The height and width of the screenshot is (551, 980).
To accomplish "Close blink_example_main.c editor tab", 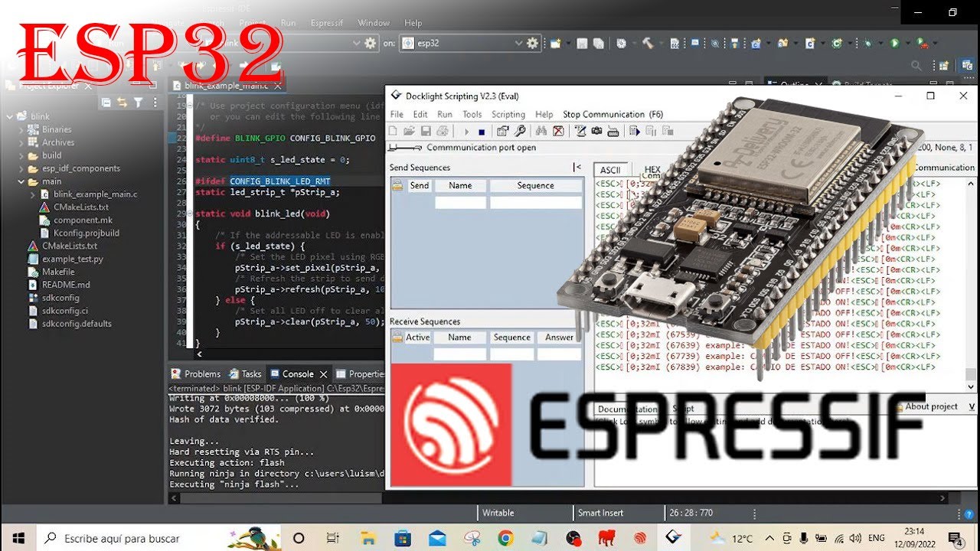I will tap(278, 85).
